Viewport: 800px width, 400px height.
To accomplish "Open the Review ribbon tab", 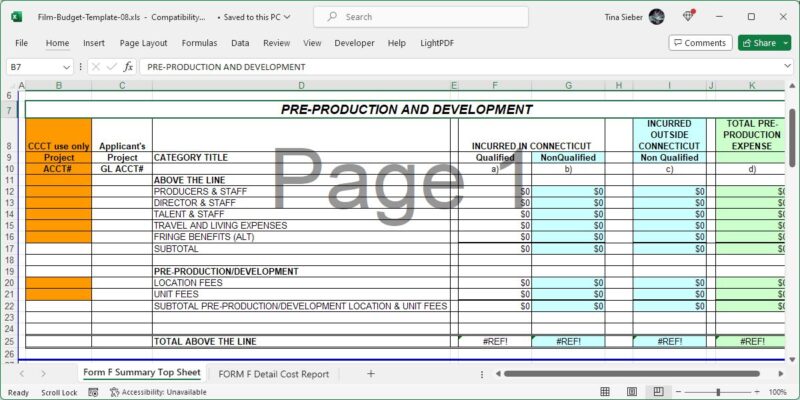I will click(277, 43).
